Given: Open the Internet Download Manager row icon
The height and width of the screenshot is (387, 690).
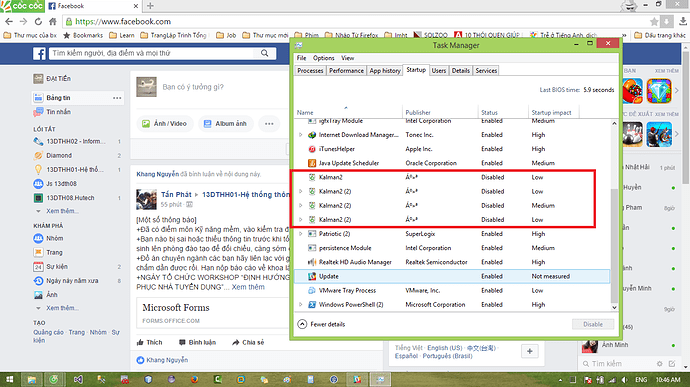Looking at the screenshot, I should (312, 135).
